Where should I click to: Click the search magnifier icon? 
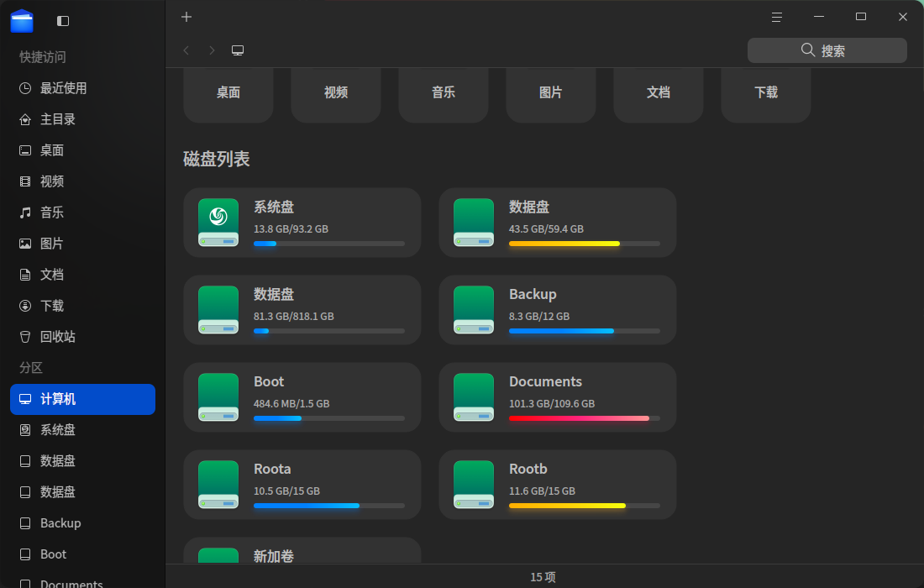(808, 50)
